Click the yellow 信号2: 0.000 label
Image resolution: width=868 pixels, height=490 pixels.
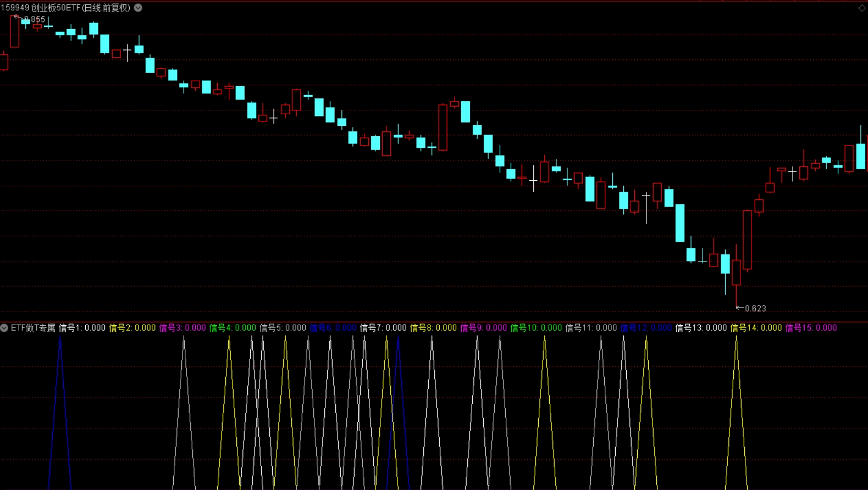(132, 328)
